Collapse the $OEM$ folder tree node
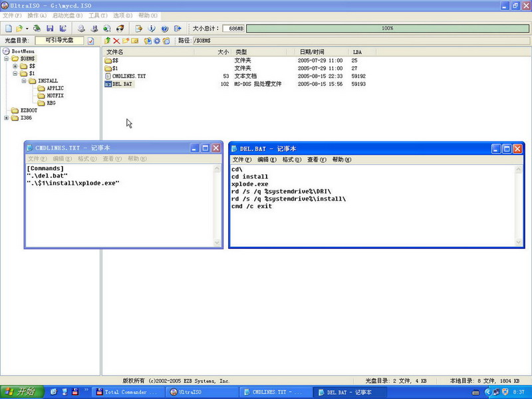 (x=7, y=59)
